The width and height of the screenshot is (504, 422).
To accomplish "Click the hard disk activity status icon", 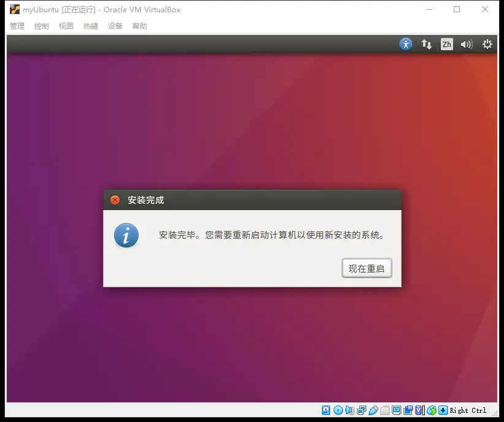I will [x=326, y=410].
